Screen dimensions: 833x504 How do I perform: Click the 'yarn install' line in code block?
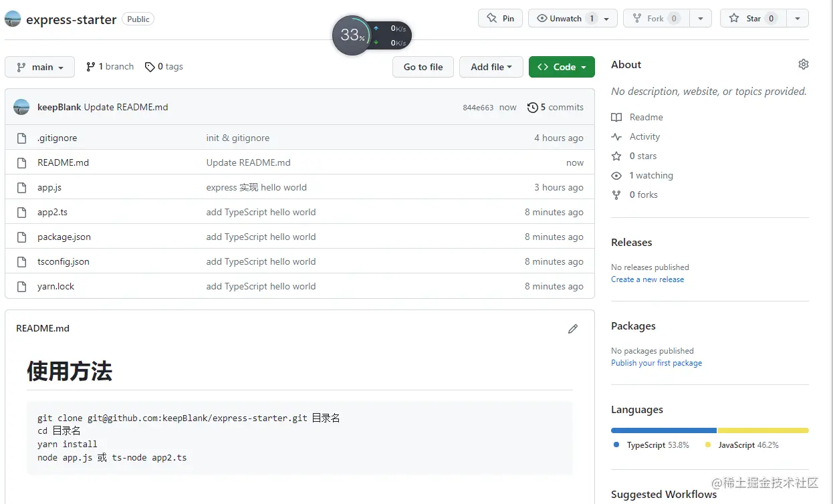coord(68,444)
